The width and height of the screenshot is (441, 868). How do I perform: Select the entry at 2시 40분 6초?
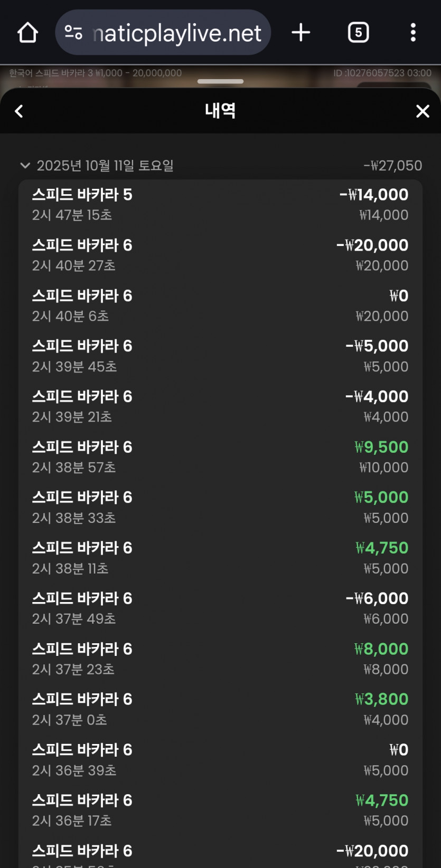point(220,306)
